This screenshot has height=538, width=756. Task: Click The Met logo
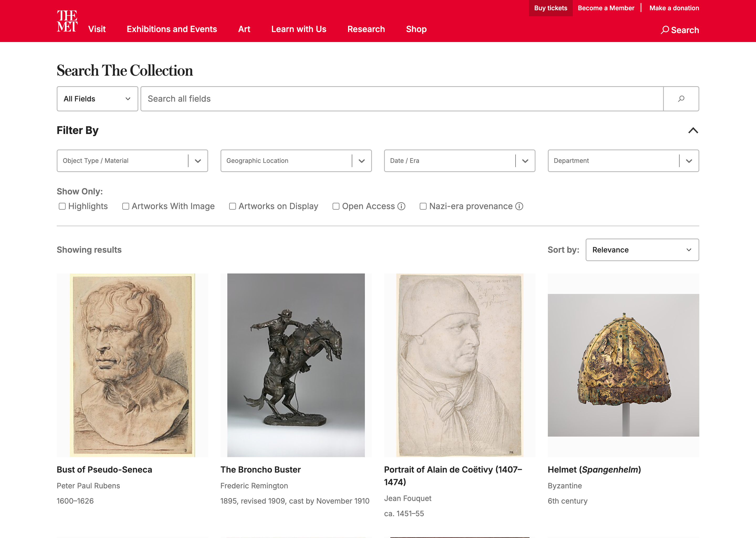(67, 21)
